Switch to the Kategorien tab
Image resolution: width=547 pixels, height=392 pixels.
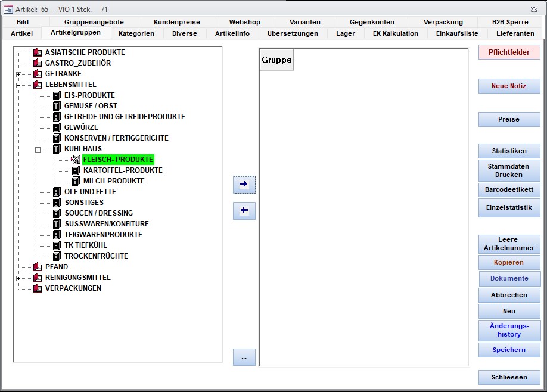[136, 33]
